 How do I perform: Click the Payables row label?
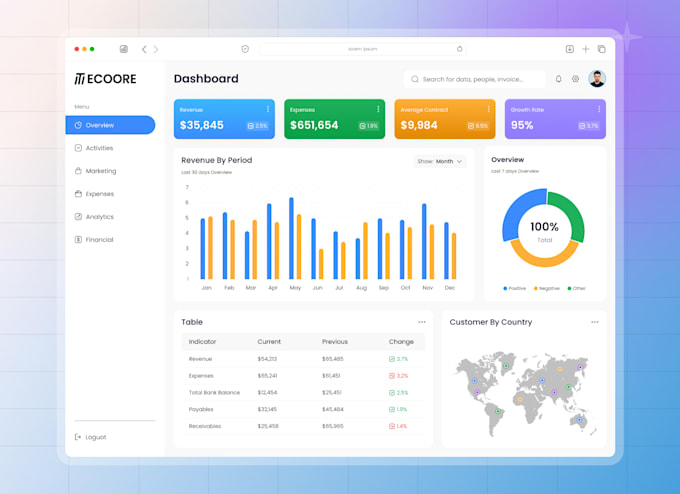tap(201, 409)
